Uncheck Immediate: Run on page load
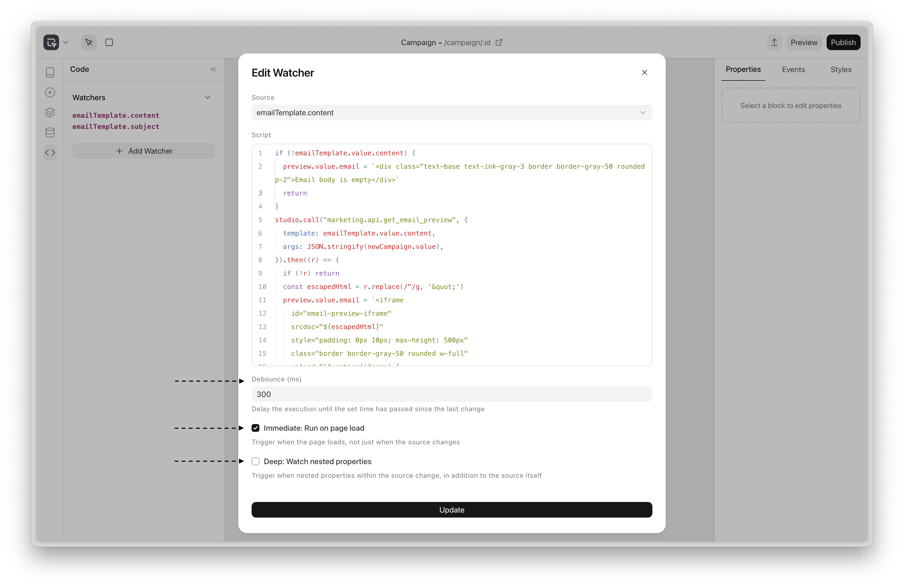Viewport: 904px width, 588px height. (256, 428)
